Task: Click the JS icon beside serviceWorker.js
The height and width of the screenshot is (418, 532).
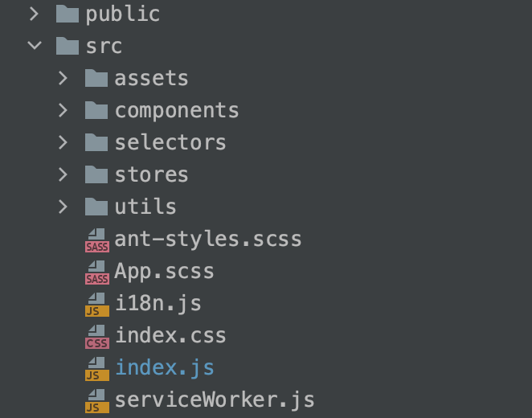Action: click(x=96, y=400)
